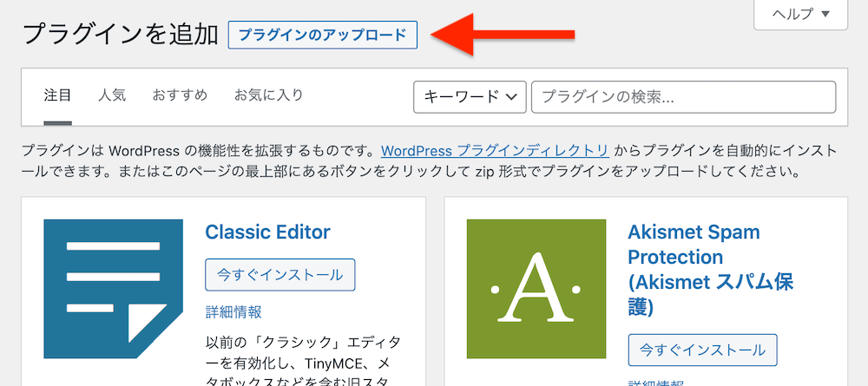The height and width of the screenshot is (386, 868).
Task: Go to the お気に入り tab
Action: tap(268, 95)
